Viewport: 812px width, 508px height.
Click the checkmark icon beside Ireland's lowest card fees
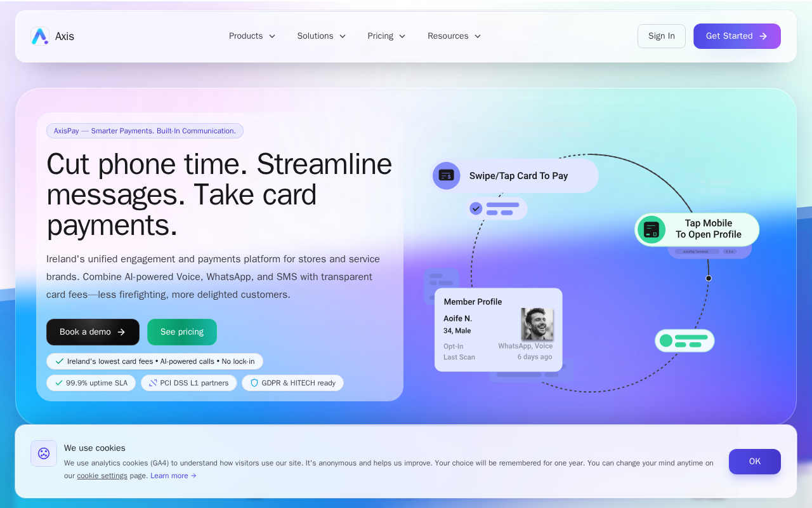tap(59, 361)
